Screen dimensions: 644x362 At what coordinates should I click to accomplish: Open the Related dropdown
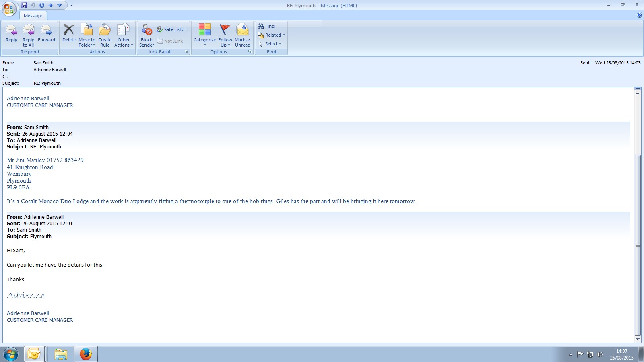coord(271,35)
